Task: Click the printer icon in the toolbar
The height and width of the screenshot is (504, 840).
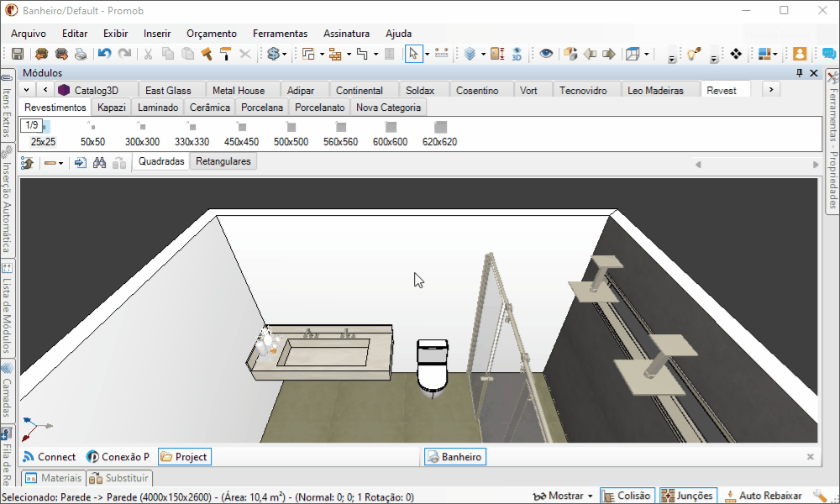Action: [x=81, y=54]
